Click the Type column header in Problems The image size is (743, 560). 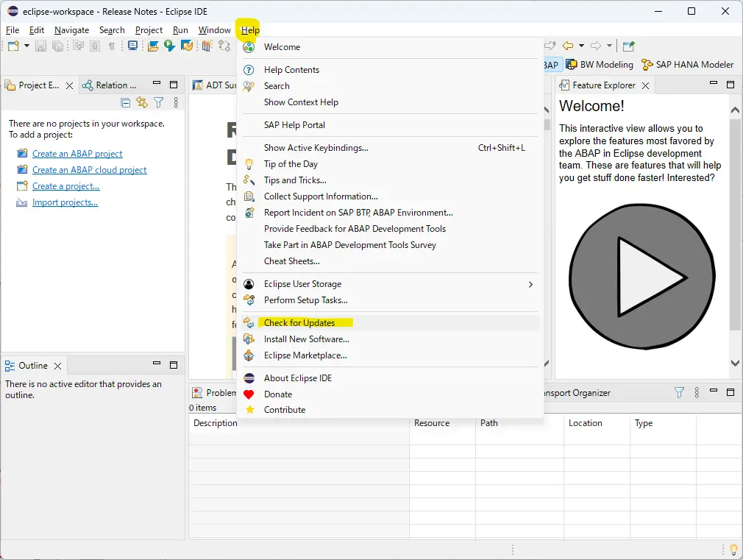pos(663,423)
